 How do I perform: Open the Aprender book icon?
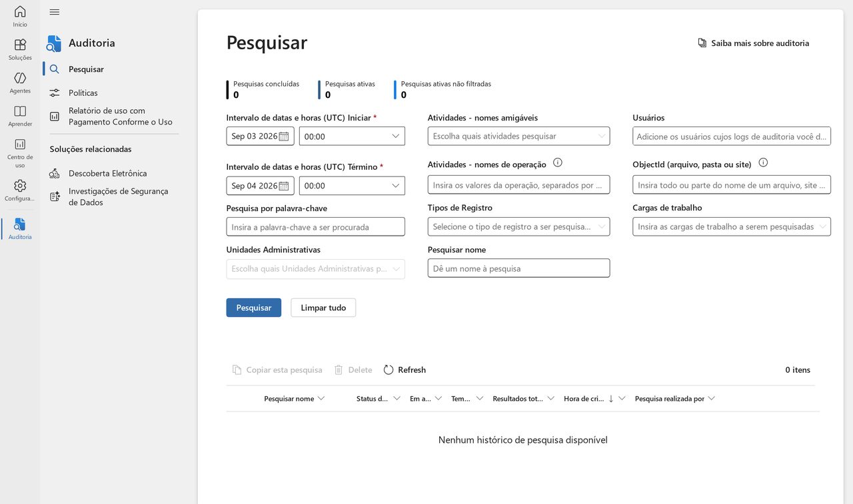(20, 111)
